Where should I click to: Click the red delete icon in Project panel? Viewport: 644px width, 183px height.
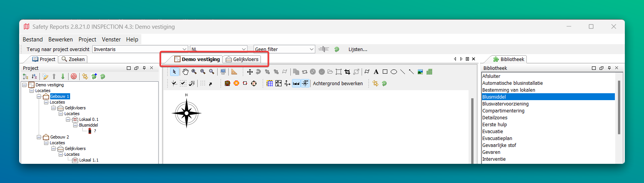pyautogui.click(x=74, y=76)
